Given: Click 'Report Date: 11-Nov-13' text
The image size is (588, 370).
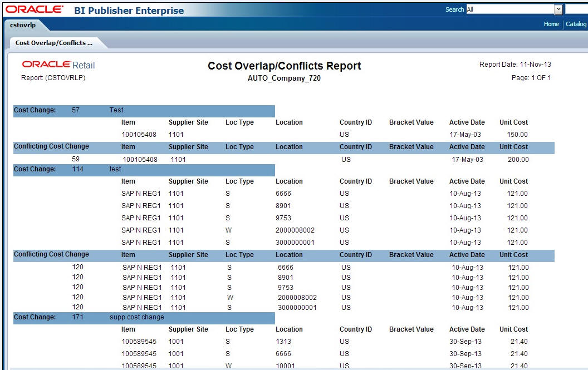Looking at the screenshot, I should (x=515, y=65).
